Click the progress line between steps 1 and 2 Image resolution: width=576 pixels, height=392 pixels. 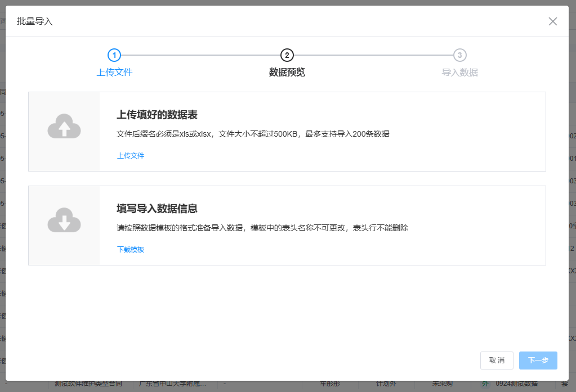(x=200, y=55)
